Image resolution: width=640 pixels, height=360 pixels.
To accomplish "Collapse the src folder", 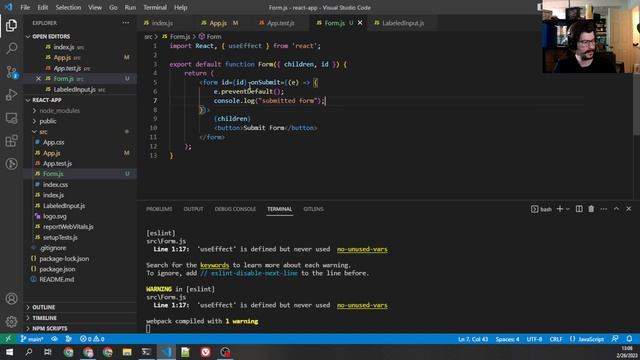I will point(43,131).
